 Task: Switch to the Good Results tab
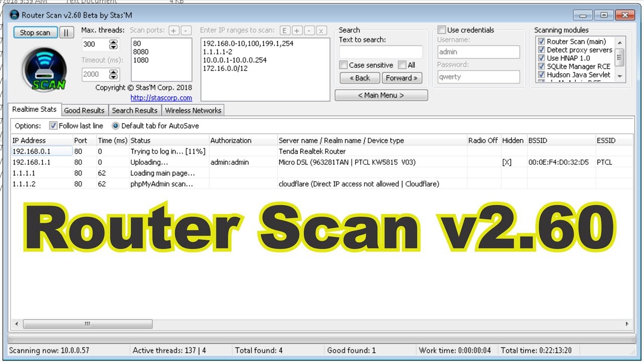84,110
